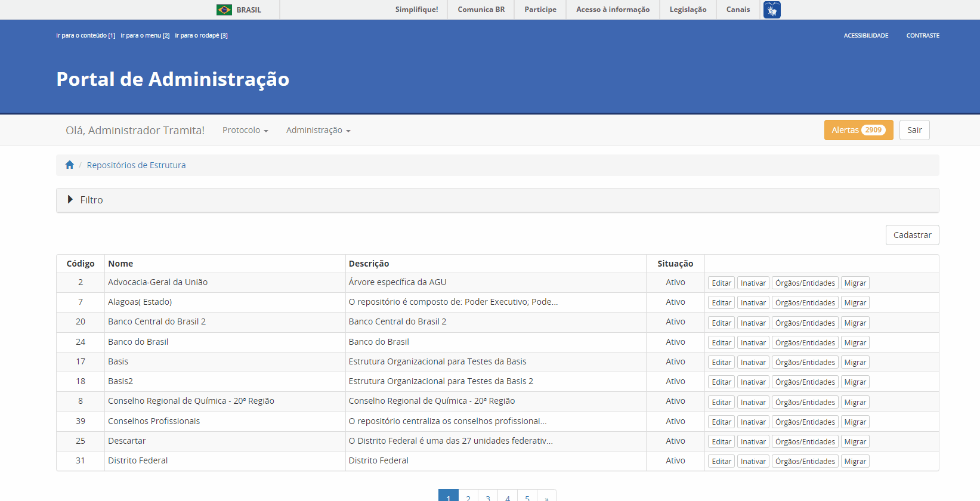The width and height of the screenshot is (980, 501).
Task: Click Ir para o rodapé [3]
Action: coord(201,36)
